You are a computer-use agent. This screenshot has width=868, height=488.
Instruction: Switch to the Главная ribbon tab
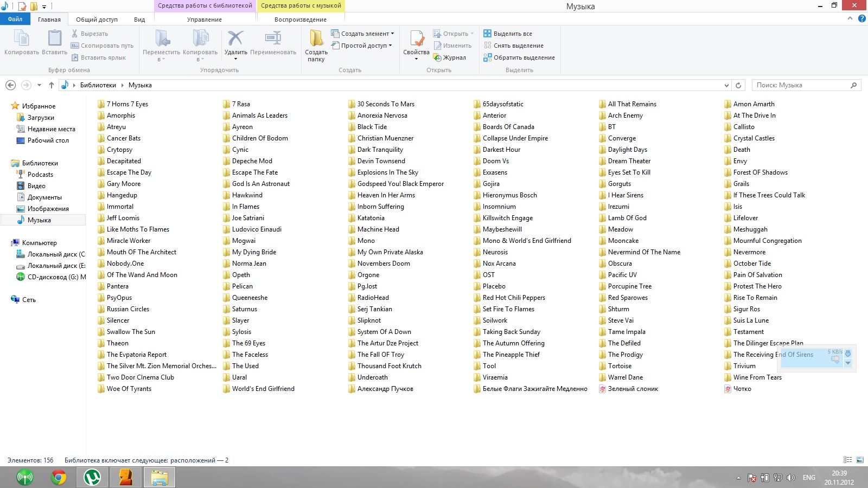pos(49,20)
